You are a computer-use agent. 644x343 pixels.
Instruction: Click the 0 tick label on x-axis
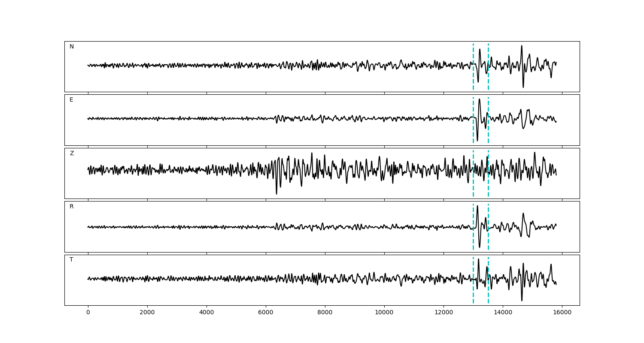[x=88, y=313]
